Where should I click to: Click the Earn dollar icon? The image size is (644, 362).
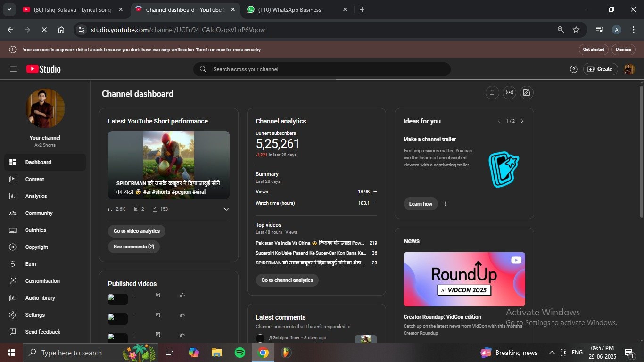(13, 264)
